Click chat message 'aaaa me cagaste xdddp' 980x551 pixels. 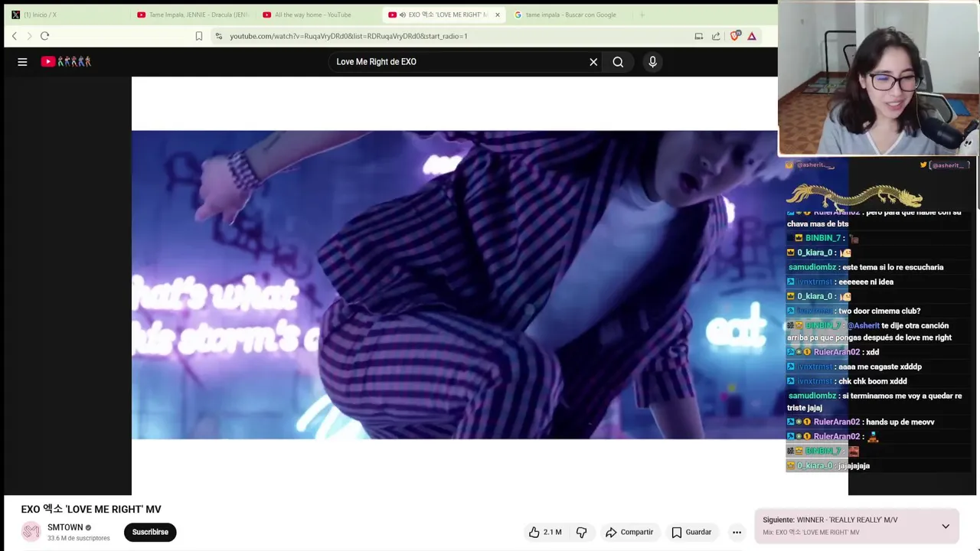point(880,367)
